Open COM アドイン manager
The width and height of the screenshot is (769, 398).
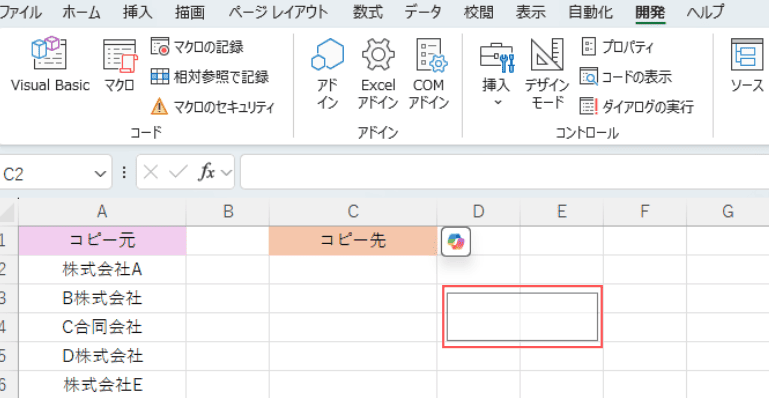(x=431, y=75)
